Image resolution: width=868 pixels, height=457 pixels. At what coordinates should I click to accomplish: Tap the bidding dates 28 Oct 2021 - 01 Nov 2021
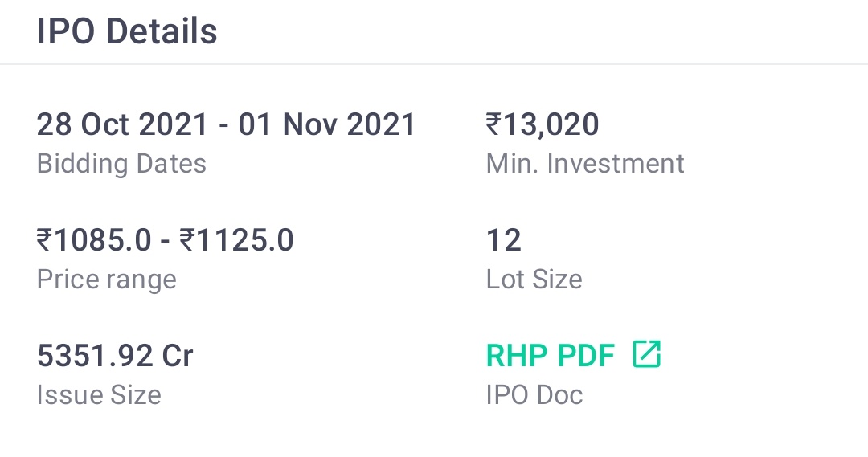pos(226,124)
